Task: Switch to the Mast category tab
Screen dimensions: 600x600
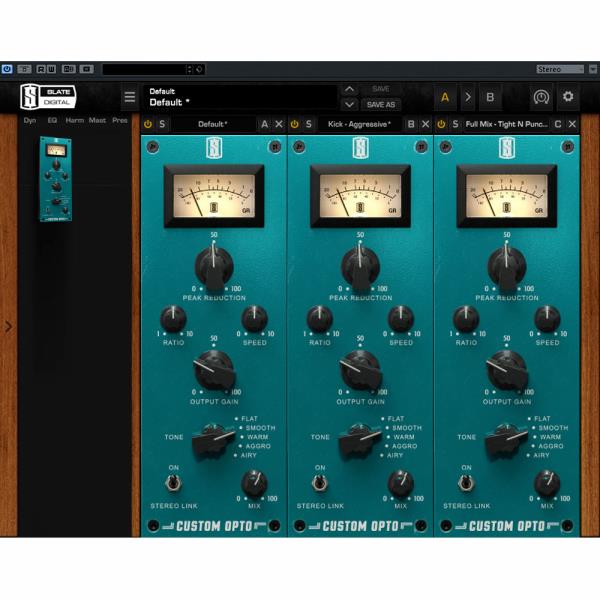Action: point(97,120)
